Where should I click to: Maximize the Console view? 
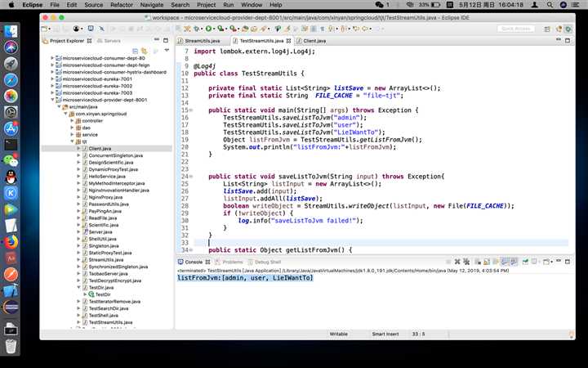[x=568, y=262]
